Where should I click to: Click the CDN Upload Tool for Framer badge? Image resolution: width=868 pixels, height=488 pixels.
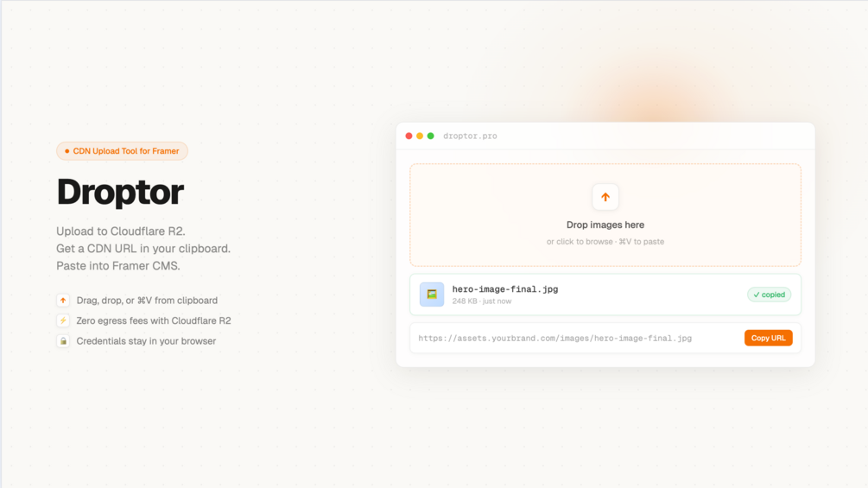pyautogui.click(x=122, y=151)
